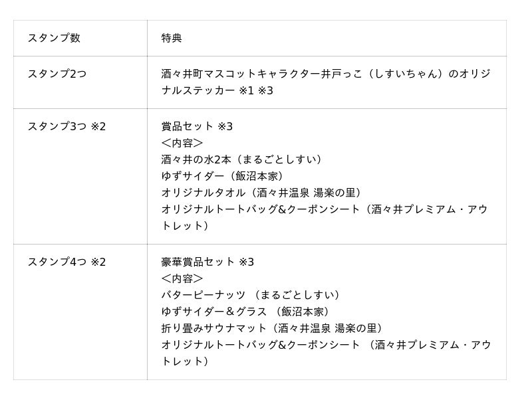Select the オリジナルタオル item line
The height and width of the screenshot is (400, 532).
click(263, 193)
